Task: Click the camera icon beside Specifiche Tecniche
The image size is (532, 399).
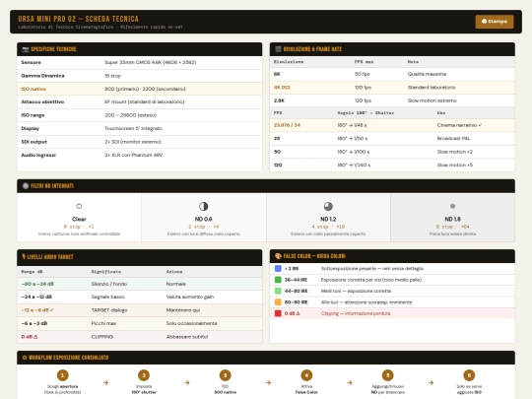Action: [x=26, y=49]
